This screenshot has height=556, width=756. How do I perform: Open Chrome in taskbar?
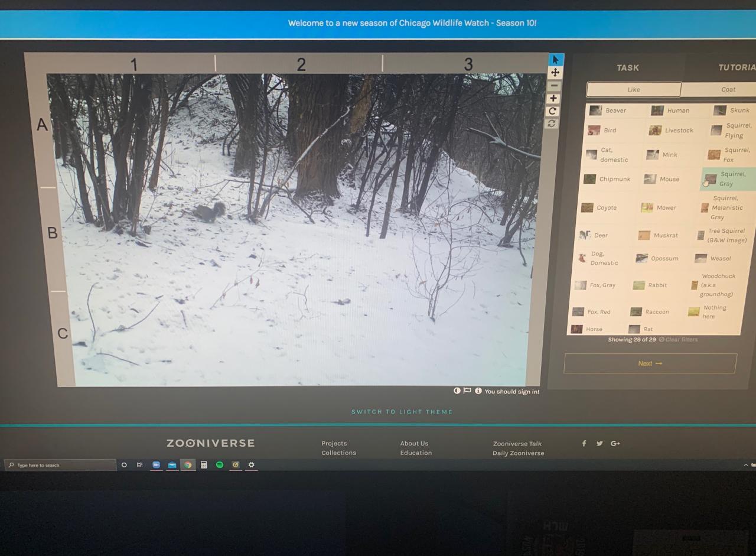coord(188,465)
